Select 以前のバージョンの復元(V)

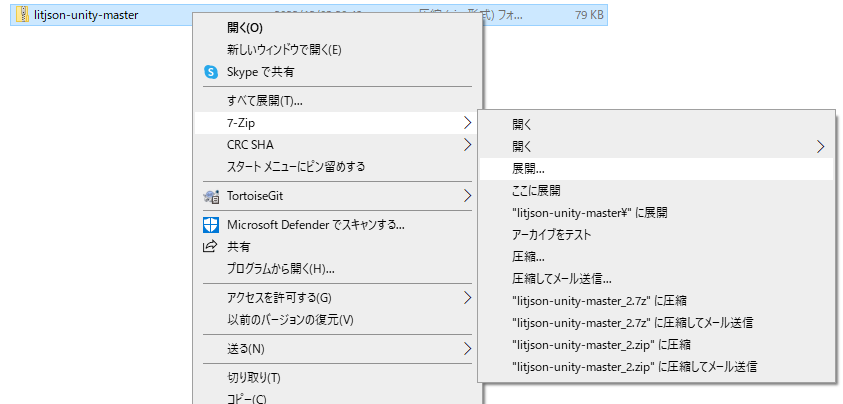(337, 320)
